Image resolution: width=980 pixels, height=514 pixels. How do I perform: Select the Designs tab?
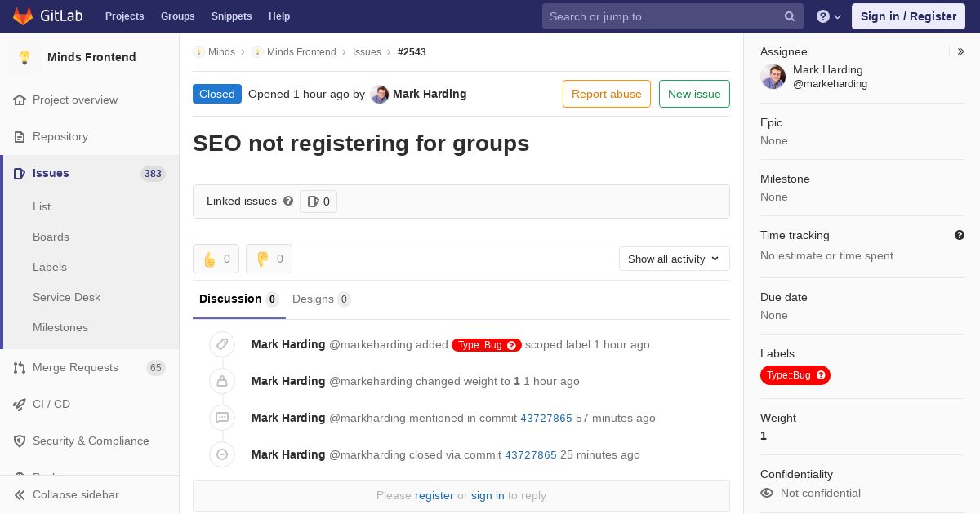tap(322, 299)
